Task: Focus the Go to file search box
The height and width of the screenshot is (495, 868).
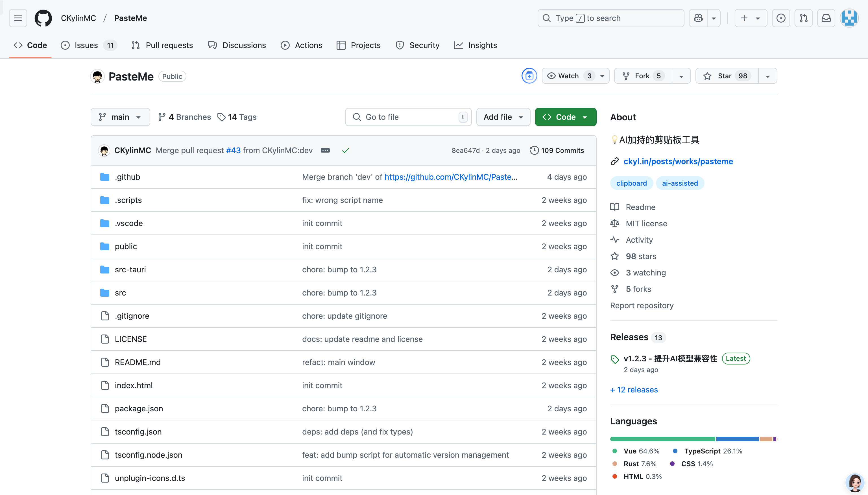Action: [x=408, y=117]
